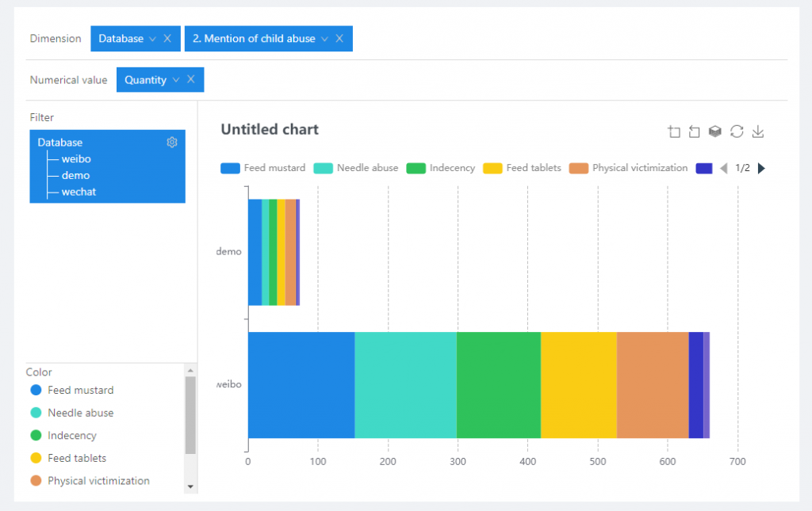
Task: Remove the Database dimension tag
Action: pos(167,39)
